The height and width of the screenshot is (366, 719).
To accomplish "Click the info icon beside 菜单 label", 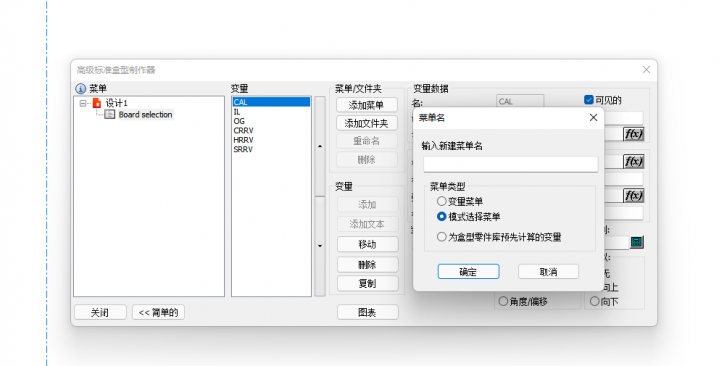I will (81, 89).
